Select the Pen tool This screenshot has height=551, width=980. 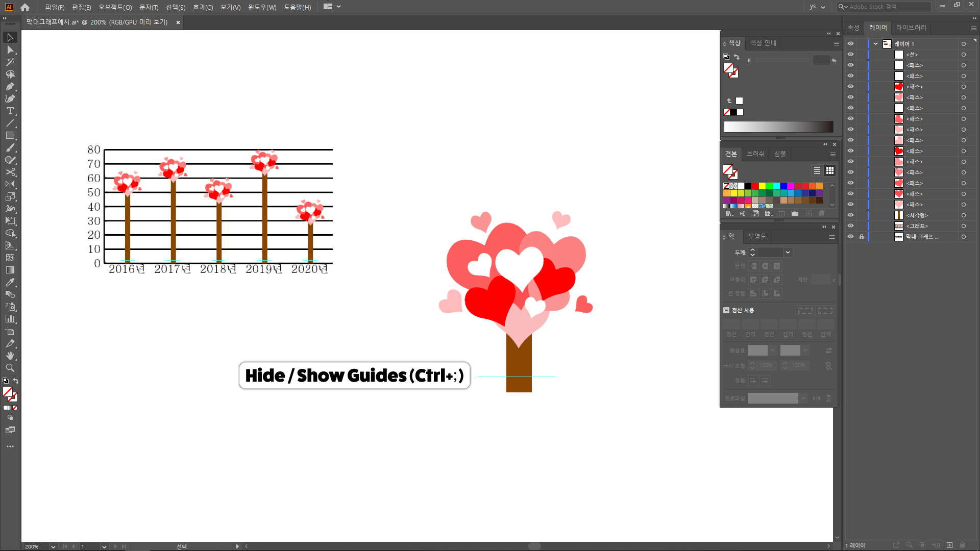point(10,86)
